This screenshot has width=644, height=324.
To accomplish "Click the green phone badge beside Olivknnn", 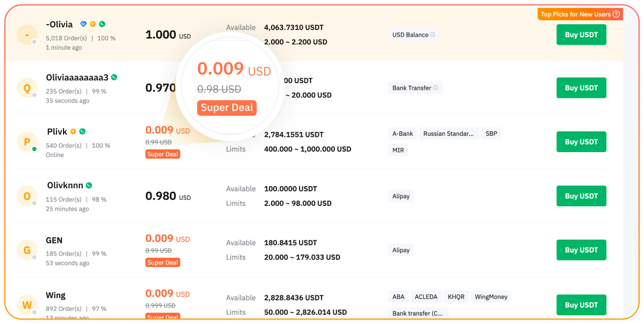I will click(x=89, y=186).
